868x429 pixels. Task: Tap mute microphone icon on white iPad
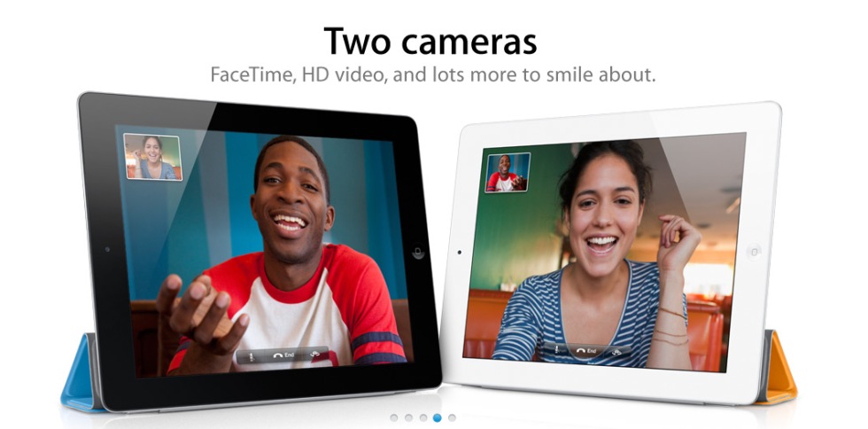pos(556,350)
